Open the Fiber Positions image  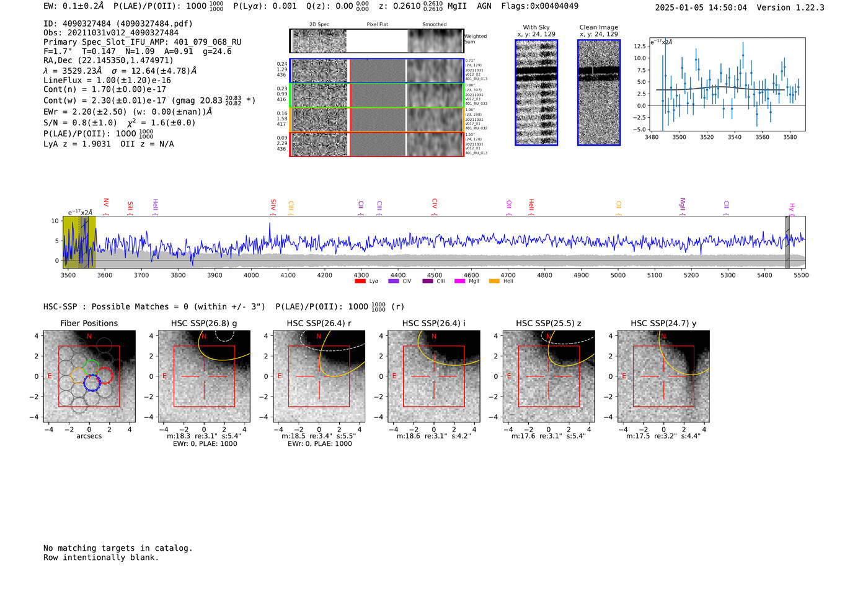[x=89, y=376]
